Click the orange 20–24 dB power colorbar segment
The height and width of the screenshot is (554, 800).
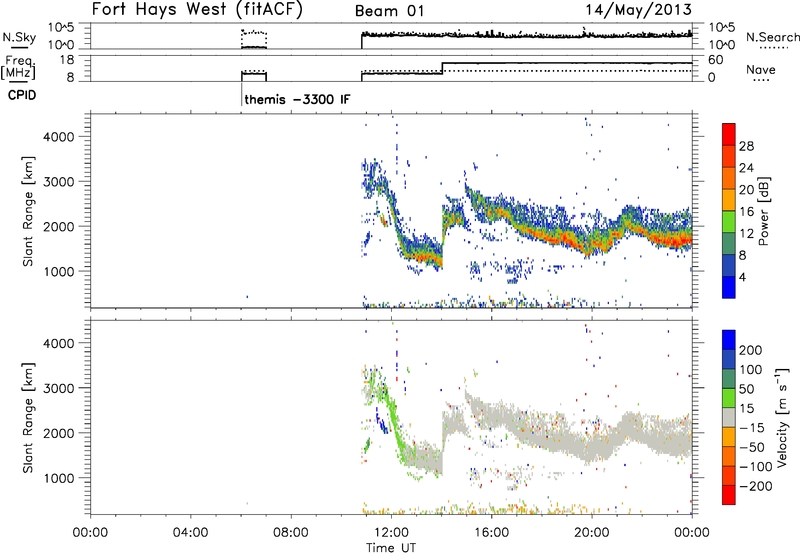[729, 178]
